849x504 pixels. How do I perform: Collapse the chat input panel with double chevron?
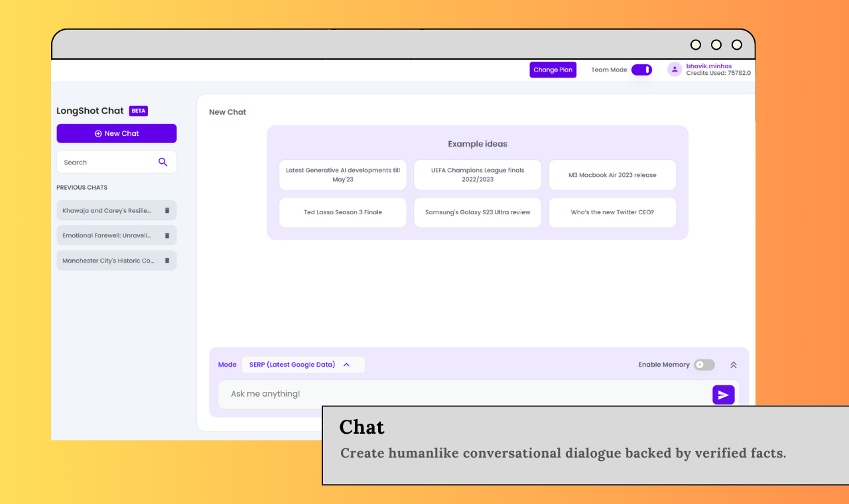click(734, 365)
